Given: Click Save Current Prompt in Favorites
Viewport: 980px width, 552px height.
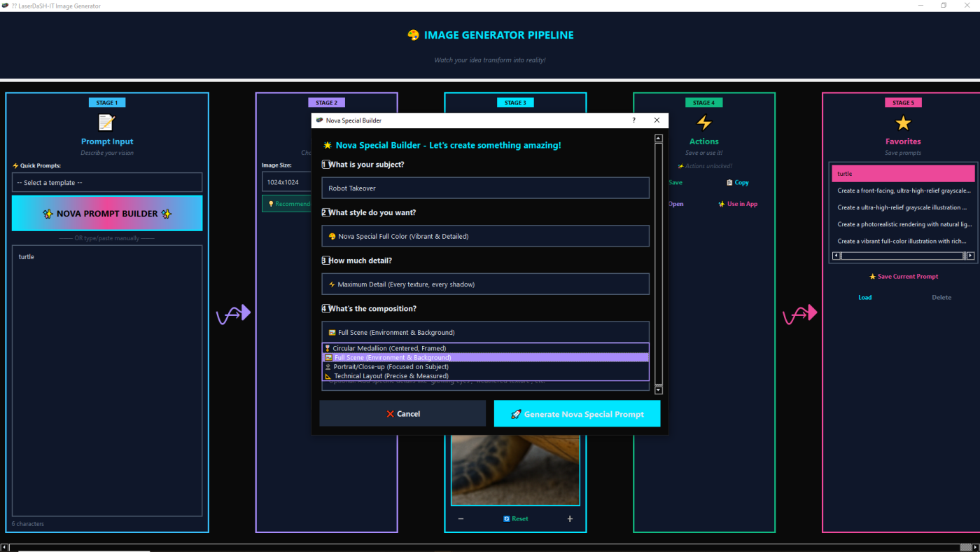Looking at the screenshot, I should tap(903, 277).
